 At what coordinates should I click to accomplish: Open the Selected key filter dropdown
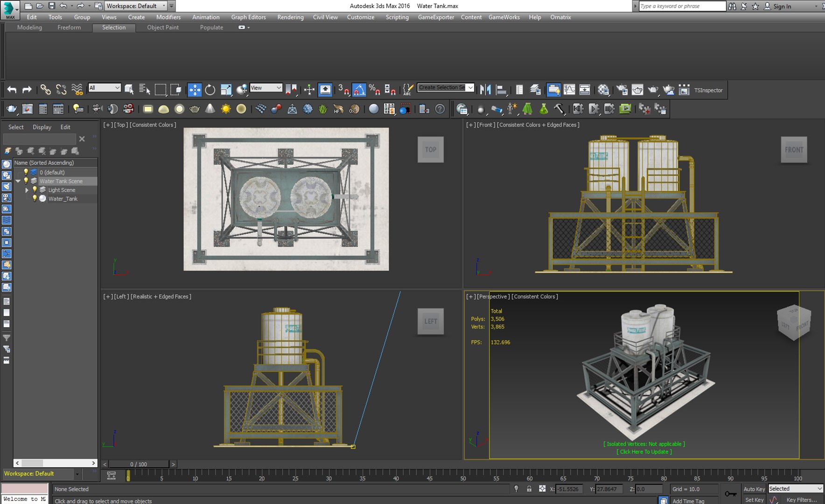click(796, 489)
